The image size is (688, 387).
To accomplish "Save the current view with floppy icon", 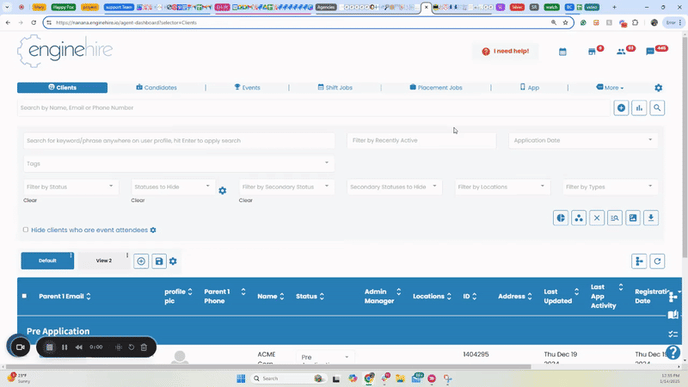I will click(159, 262).
